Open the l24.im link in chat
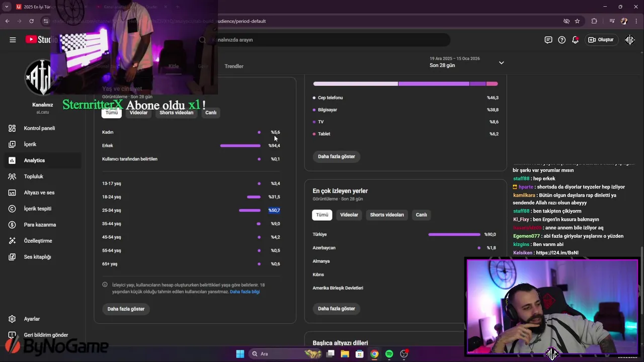Screen dimensions: 644x362 point(557,253)
